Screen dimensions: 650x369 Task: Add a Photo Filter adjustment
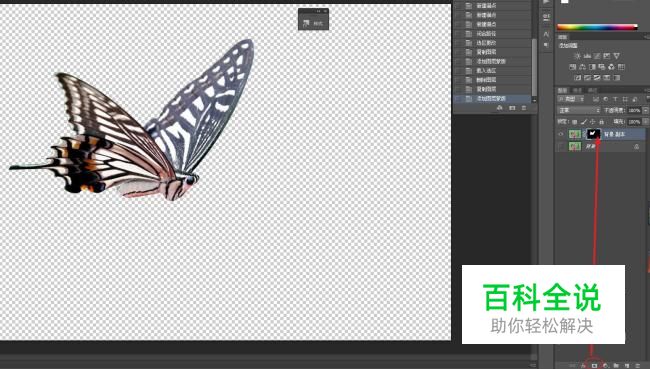click(x=601, y=67)
